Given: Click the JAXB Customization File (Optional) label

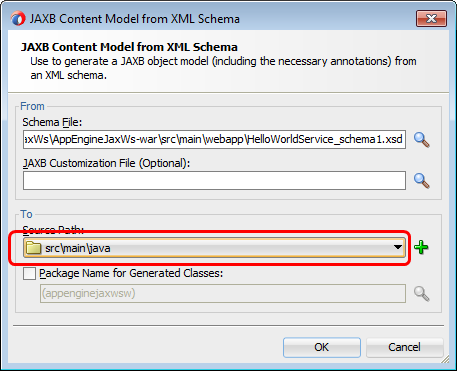Looking at the screenshot, I should tap(106, 163).
